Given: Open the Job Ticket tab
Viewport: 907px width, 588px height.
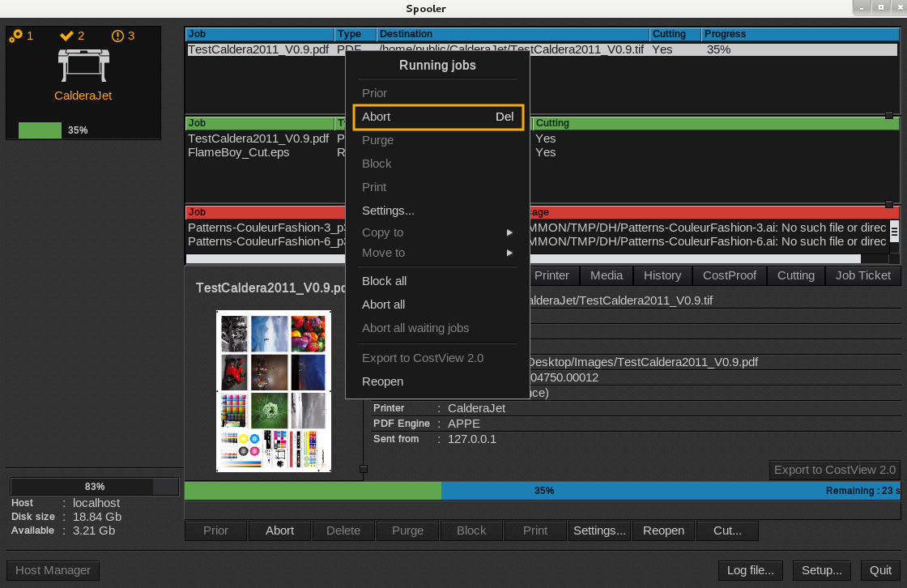Looking at the screenshot, I should coord(862,275).
